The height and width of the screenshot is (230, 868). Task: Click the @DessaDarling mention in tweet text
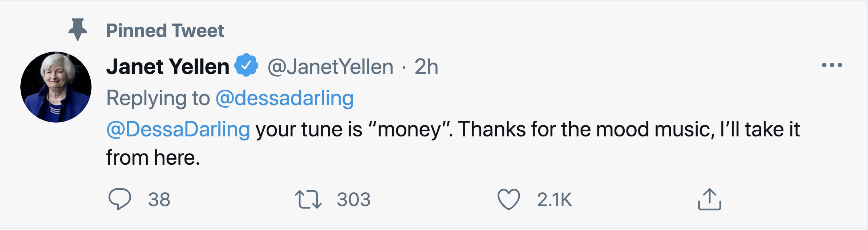tap(178, 130)
